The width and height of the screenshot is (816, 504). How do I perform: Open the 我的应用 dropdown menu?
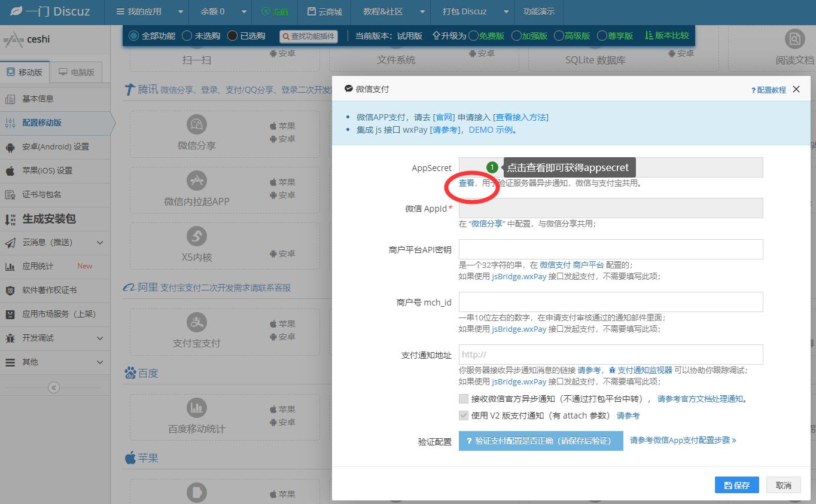click(x=146, y=11)
